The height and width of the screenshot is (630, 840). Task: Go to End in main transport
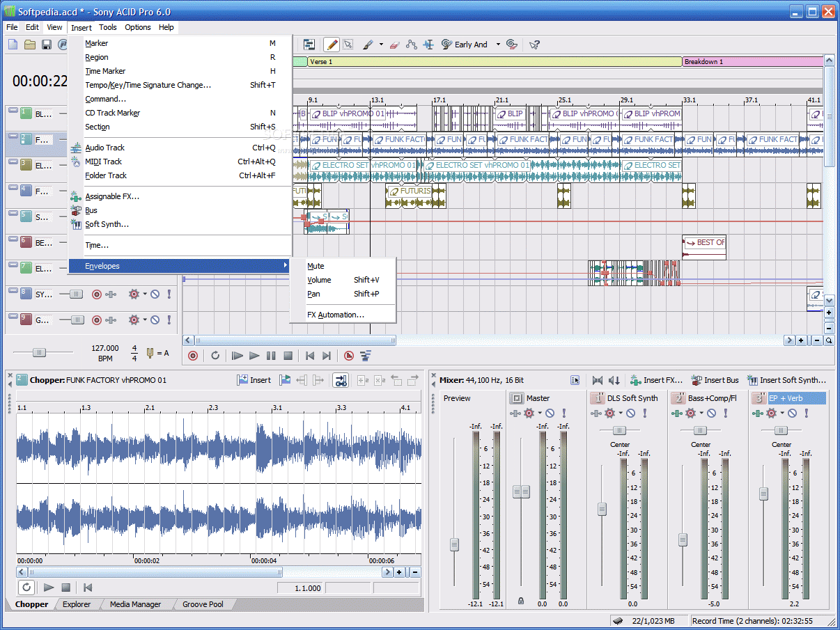327,356
